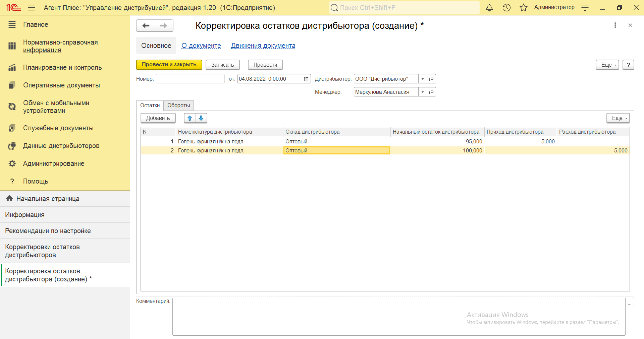Show the history clock icon
This screenshot has width=644, height=339.
click(x=506, y=7)
